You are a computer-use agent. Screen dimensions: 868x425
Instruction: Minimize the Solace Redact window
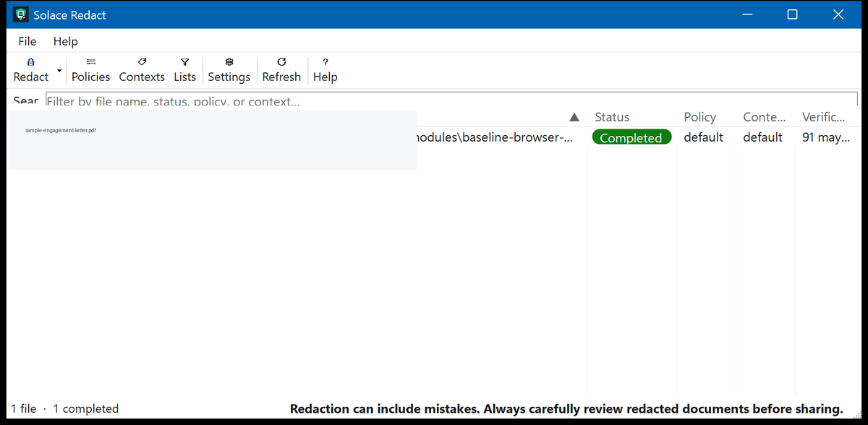click(x=746, y=14)
